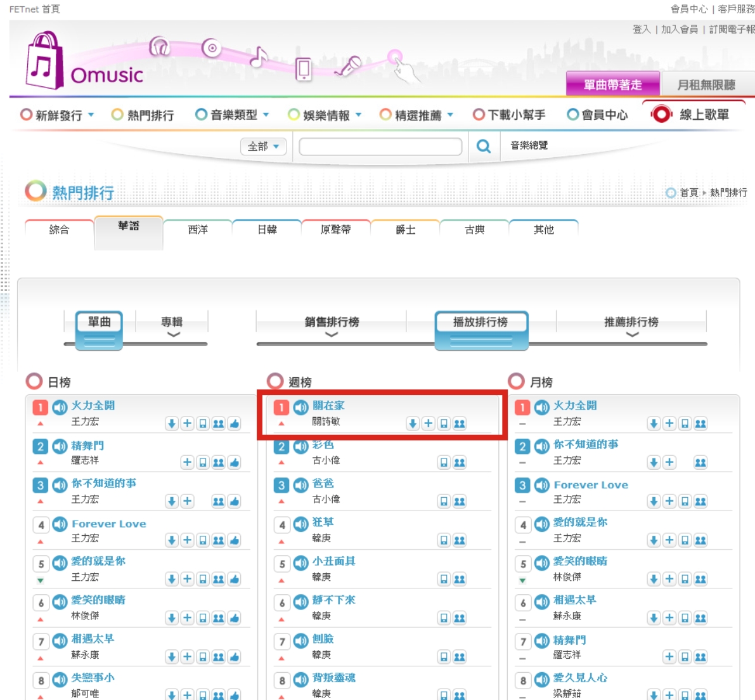The height and width of the screenshot is (700, 755).
Task: Open artist name 關詩敏 in 週榜
Action: click(326, 422)
